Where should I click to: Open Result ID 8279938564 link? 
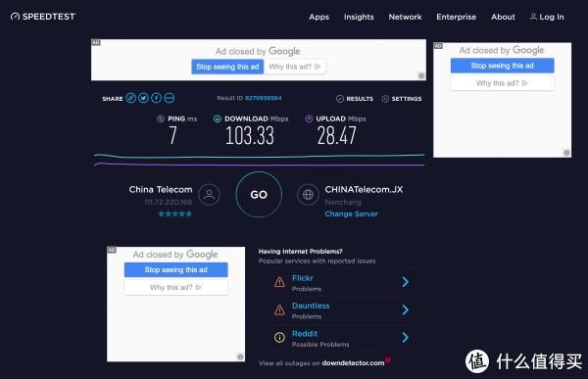click(264, 98)
